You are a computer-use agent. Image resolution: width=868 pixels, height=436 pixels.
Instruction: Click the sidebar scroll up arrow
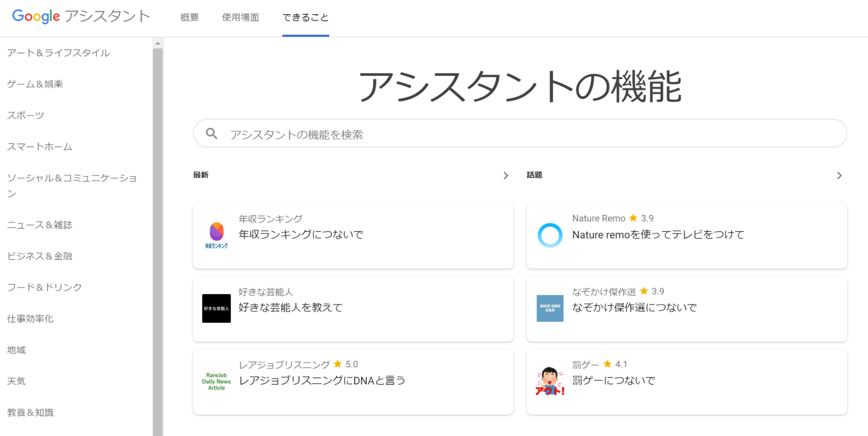click(158, 43)
